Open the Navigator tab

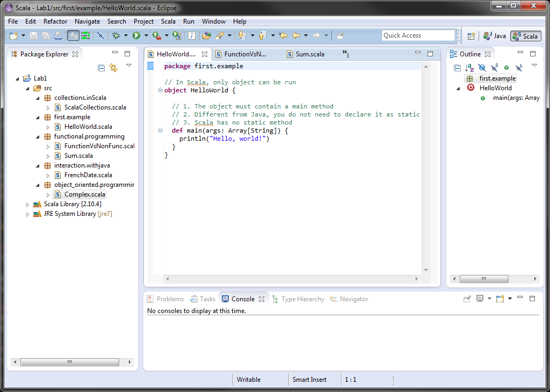(349, 299)
